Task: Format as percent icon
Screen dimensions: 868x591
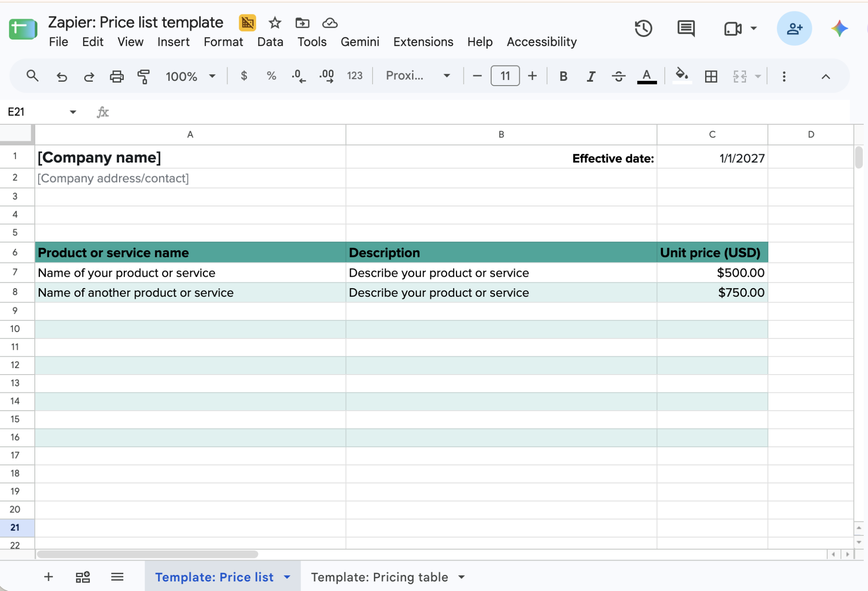Action: (x=271, y=76)
